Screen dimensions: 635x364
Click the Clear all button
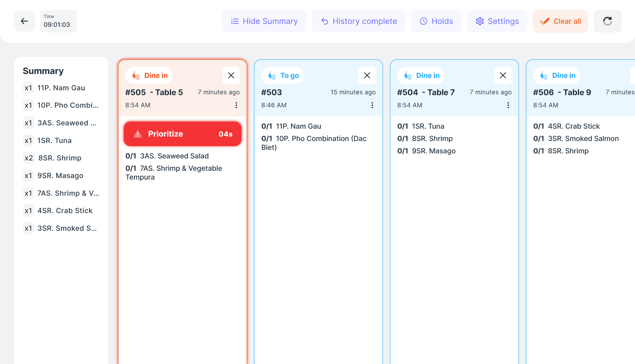[560, 21]
